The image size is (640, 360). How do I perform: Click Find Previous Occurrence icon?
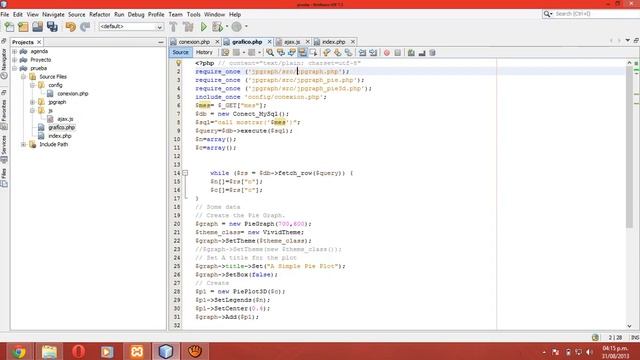(281, 53)
